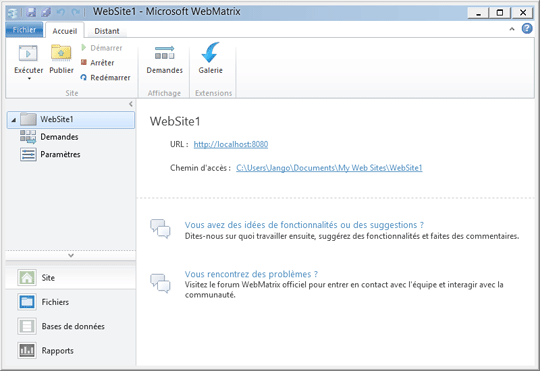Switch to the Distant tab
Viewport: 540px width, 371px height.
click(107, 31)
